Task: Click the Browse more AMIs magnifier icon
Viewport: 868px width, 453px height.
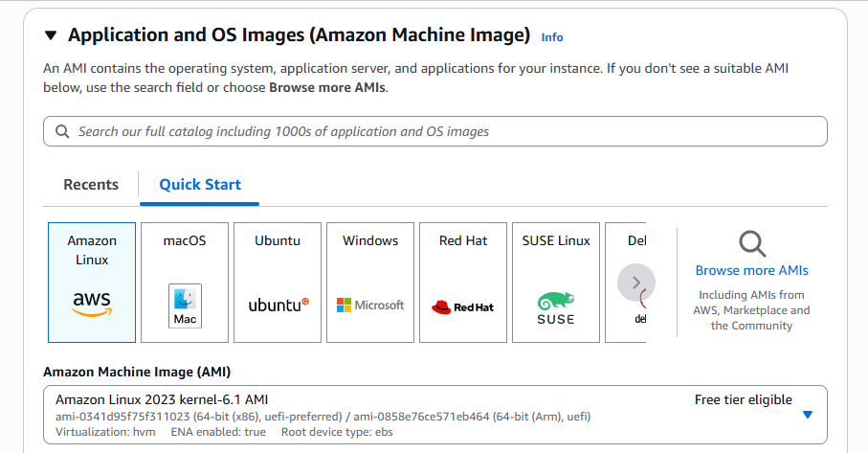Action: (752, 244)
